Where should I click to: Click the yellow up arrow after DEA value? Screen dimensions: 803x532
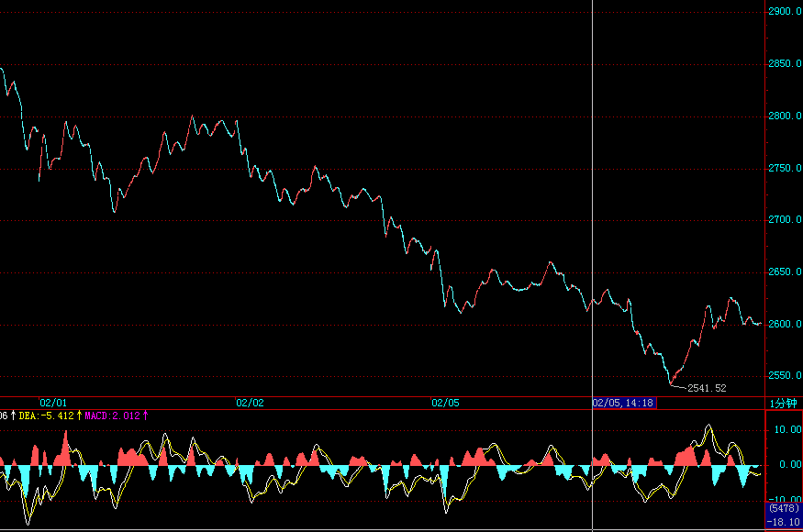point(79,416)
